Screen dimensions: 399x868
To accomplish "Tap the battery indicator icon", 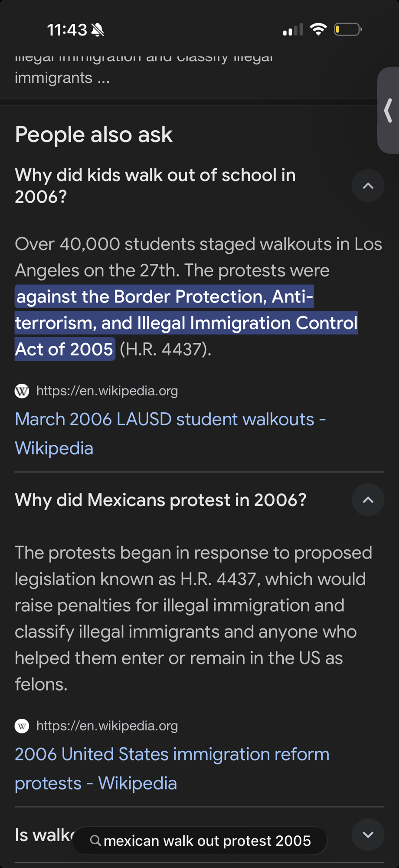I will [348, 30].
